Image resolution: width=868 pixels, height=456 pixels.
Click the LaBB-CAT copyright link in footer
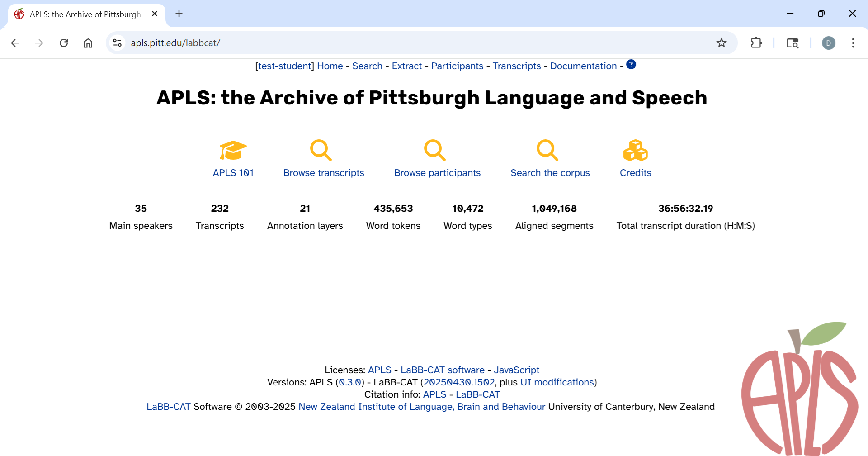169,407
